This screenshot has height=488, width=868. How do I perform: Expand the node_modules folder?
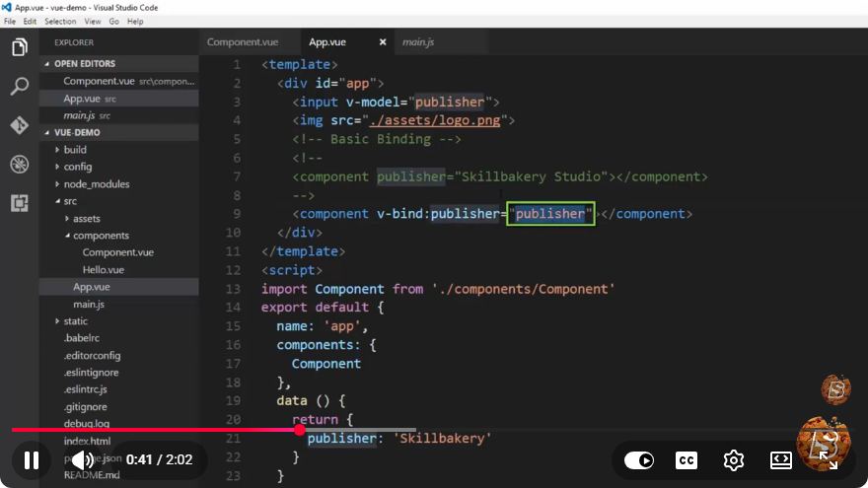pyautogui.click(x=97, y=183)
